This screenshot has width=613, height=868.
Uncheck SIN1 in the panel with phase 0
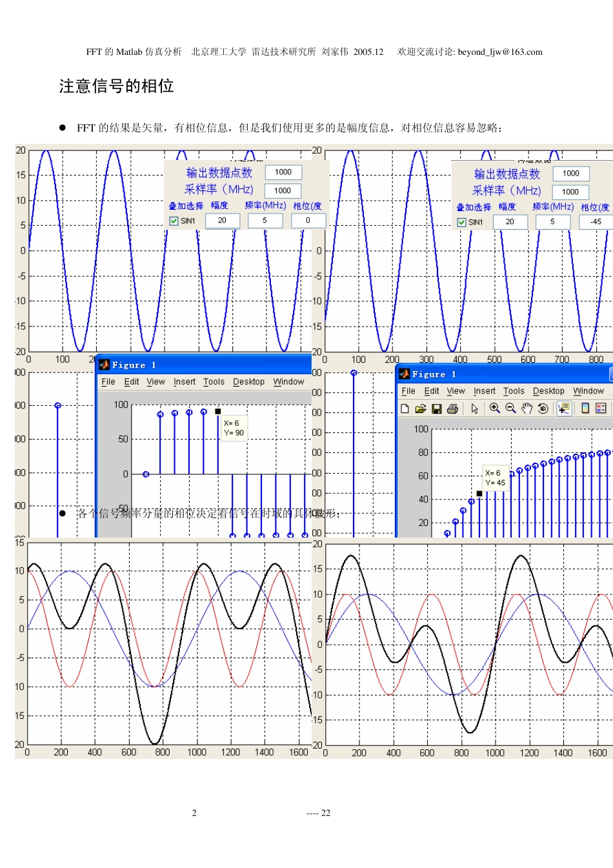[x=174, y=221]
